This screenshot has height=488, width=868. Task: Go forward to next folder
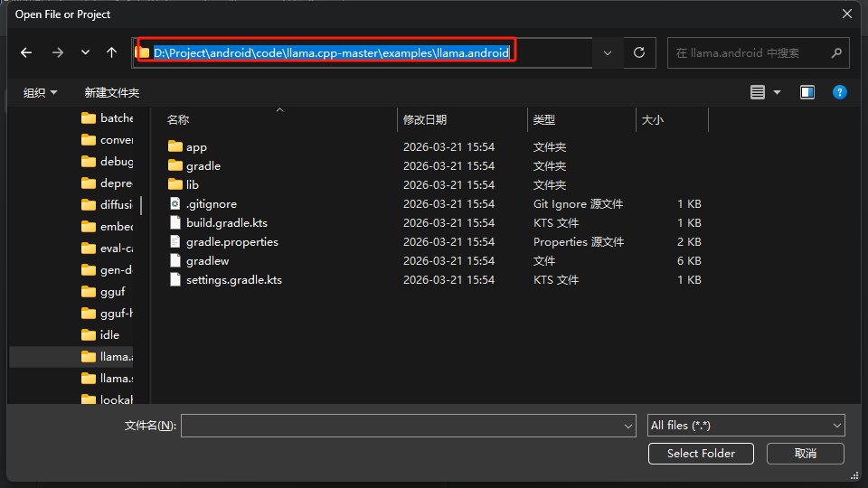point(57,52)
